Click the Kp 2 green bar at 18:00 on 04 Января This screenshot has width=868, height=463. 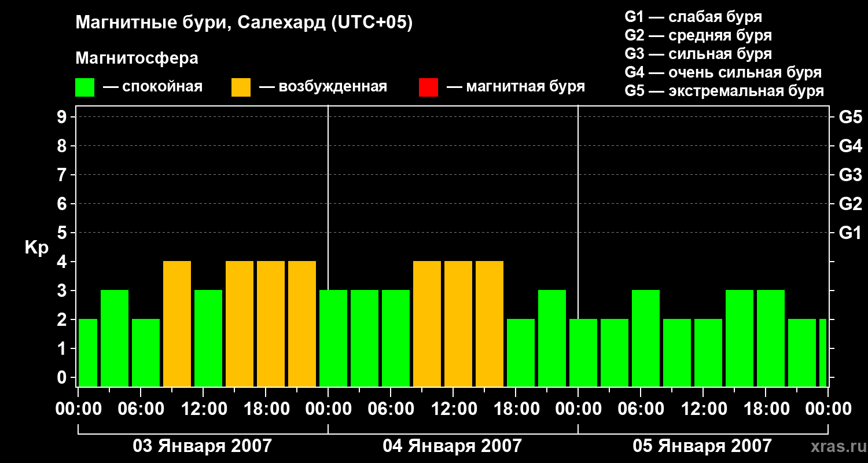(x=521, y=353)
